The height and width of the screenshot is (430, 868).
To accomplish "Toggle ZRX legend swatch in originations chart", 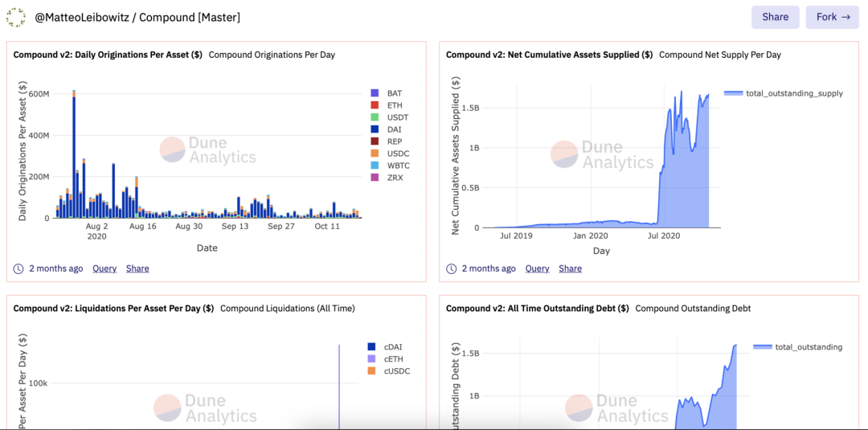I will pyautogui.click(x=375, y=177).
